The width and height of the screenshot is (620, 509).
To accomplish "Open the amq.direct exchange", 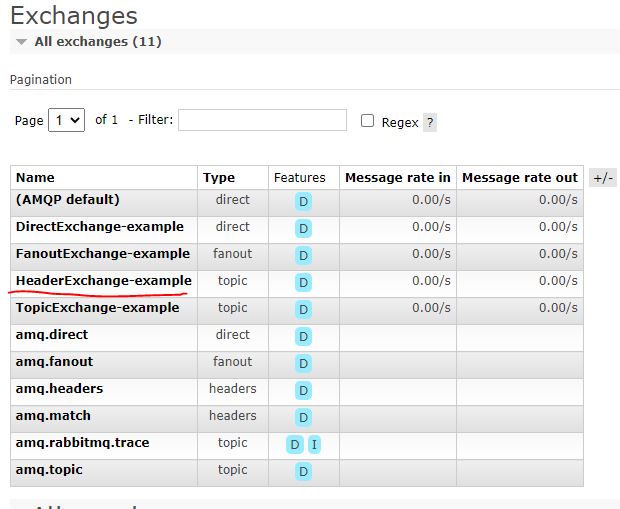I will tap(52, 335).
